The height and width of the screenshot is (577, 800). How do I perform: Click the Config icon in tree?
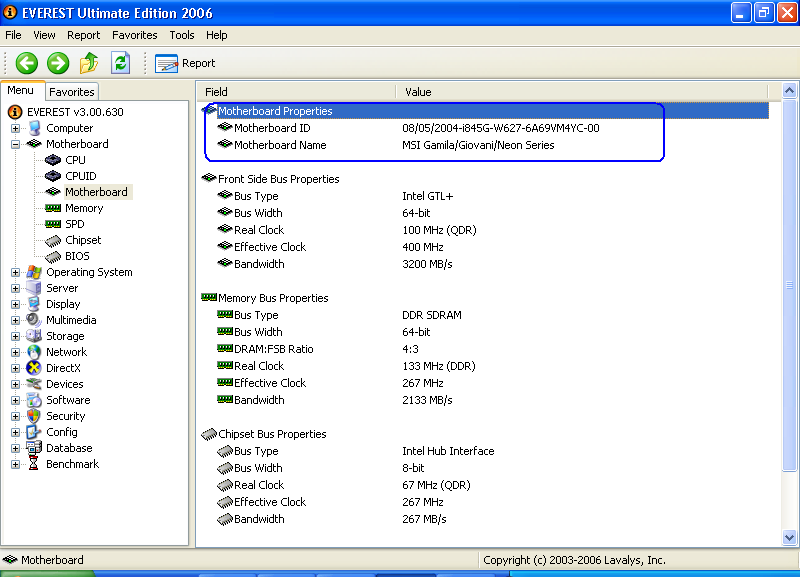pos(34,432)
